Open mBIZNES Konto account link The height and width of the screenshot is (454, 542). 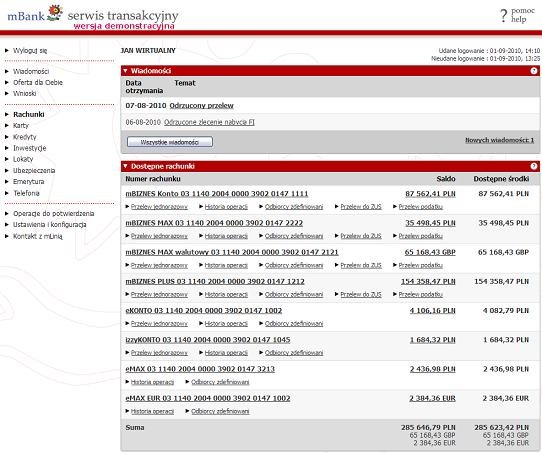[217, 194]
